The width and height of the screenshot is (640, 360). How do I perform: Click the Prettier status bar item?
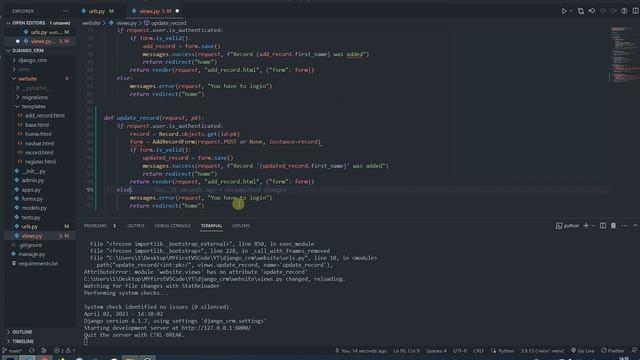click(612, 351)
